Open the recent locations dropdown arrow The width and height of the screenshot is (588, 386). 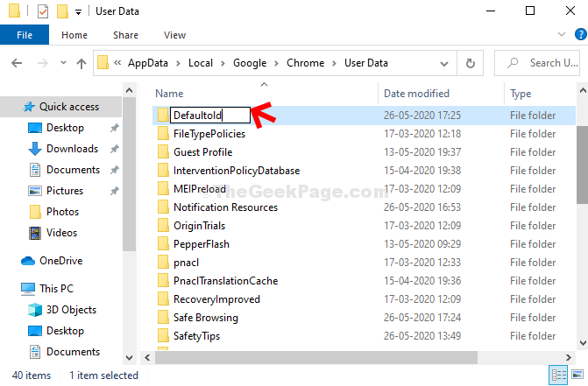point(63,62)
